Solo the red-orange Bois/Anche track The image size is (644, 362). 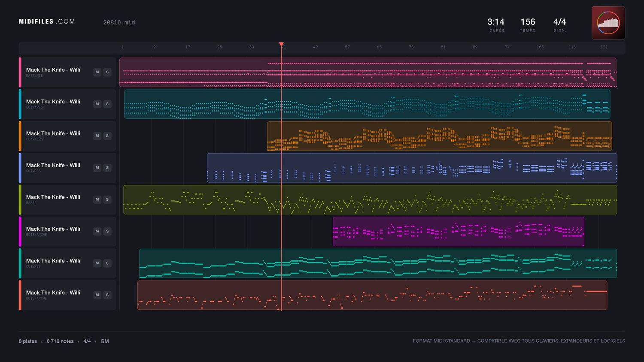click(107, 295)
